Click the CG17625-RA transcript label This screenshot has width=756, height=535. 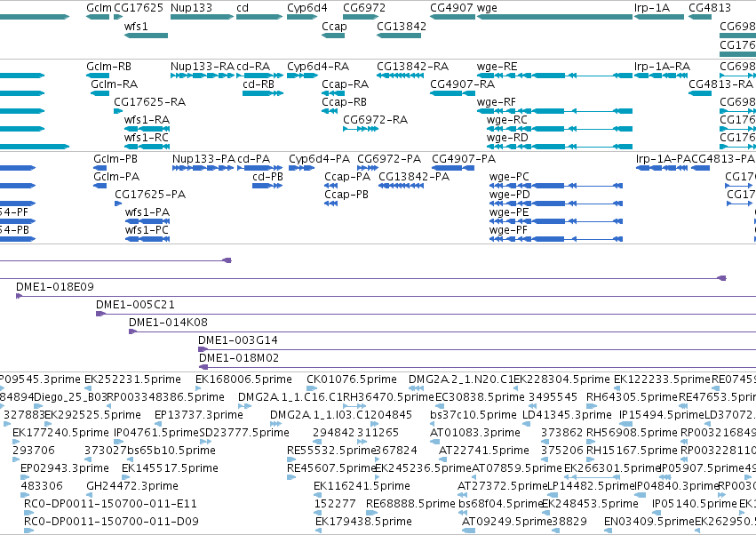click(x=149, y=102)
